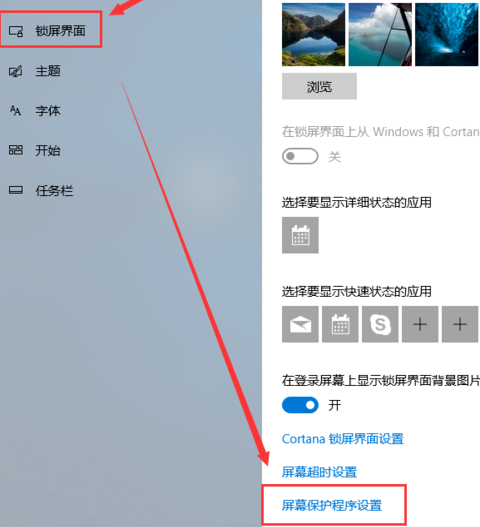480x527 pixels.
Task: Click the Mail quick status app icon
Action: pyautogui.click(x=300, y=324)
